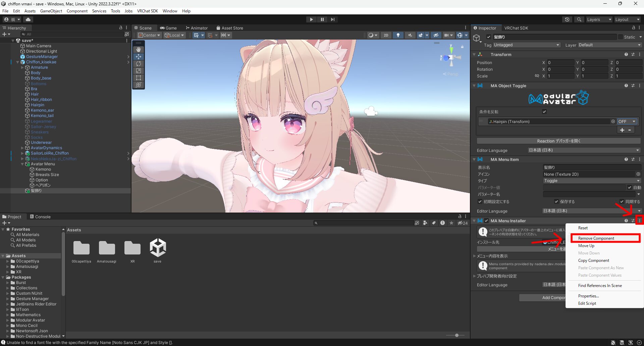Uncheck the 保存する checkbox
644x346 pixels.
(557, 201)
